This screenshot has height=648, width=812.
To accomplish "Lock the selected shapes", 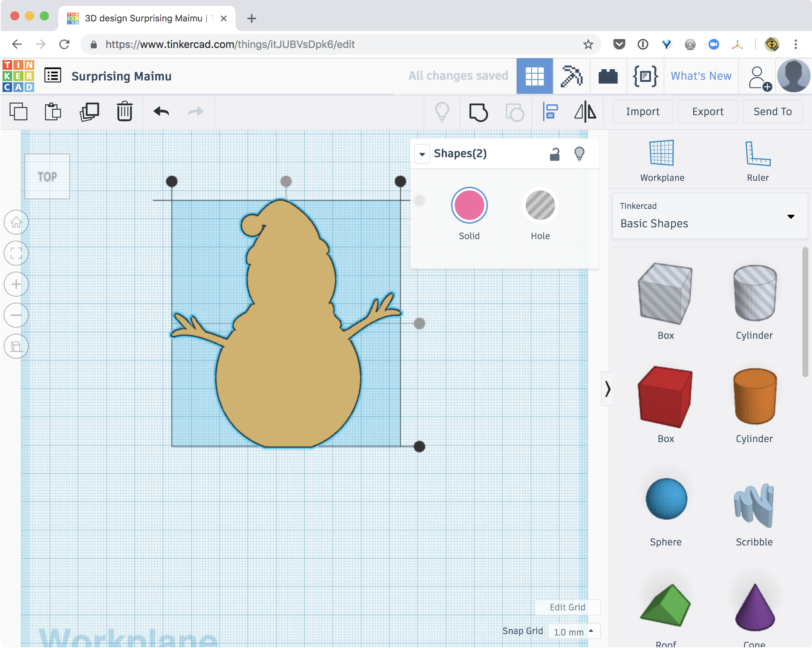I will [x=554, y=154].
